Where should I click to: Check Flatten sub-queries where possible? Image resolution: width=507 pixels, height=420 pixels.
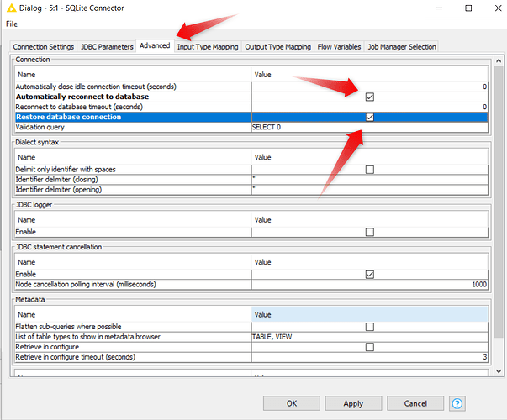(370, 327)
